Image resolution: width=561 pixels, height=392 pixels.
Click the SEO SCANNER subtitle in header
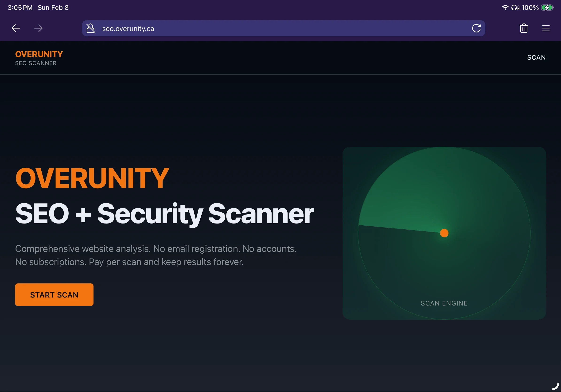[36, 63]
